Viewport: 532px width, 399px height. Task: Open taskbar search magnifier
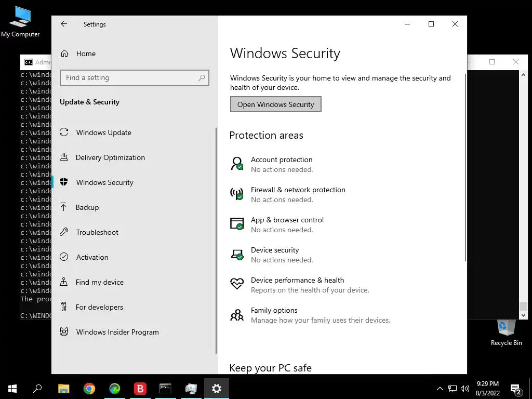37,389
